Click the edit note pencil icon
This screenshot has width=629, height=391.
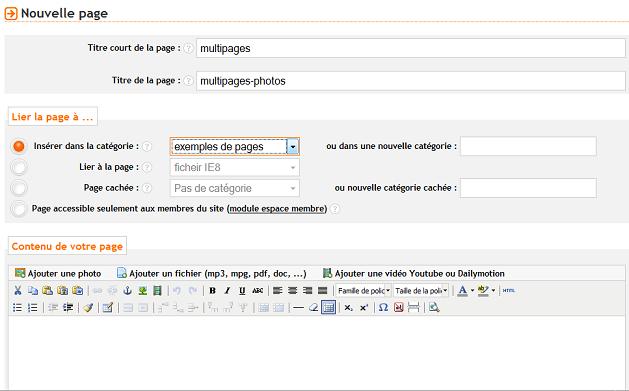click(108, 308)
